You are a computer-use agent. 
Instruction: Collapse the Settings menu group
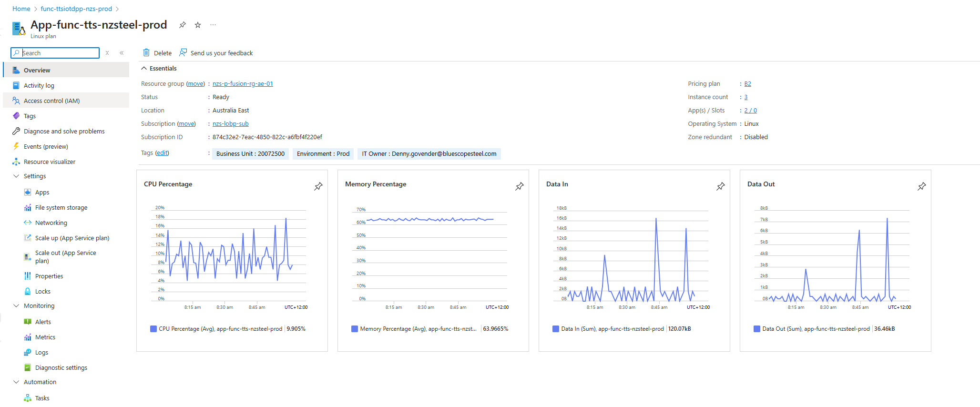(x=16, y=176)
